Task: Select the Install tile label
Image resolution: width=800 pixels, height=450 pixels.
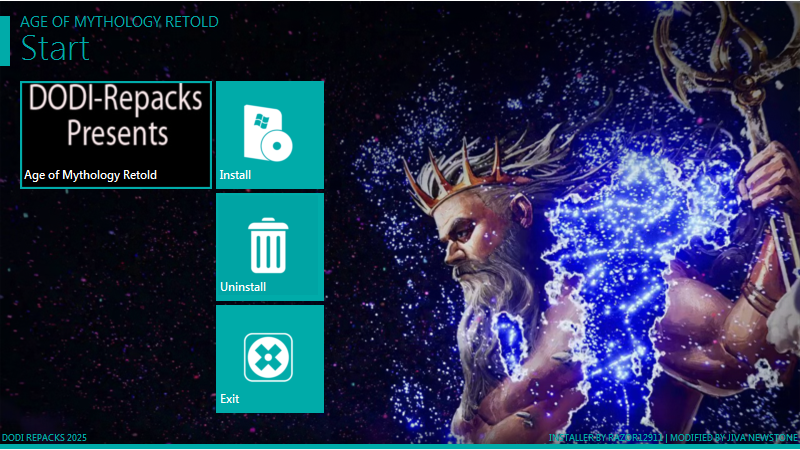Action: pos(235,175)
